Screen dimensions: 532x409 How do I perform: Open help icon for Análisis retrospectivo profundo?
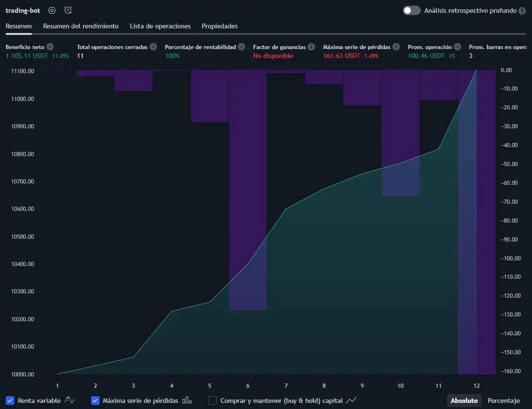[522, 11]
